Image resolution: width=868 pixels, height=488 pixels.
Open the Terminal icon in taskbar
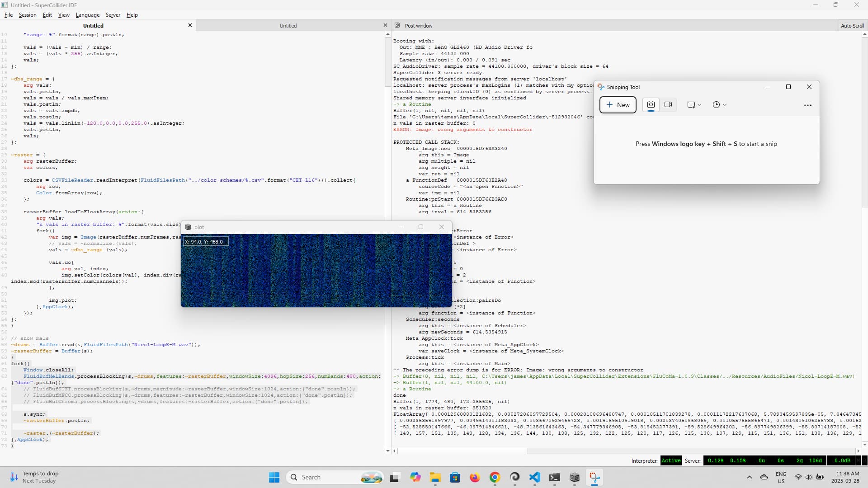(x=554, y=477)
